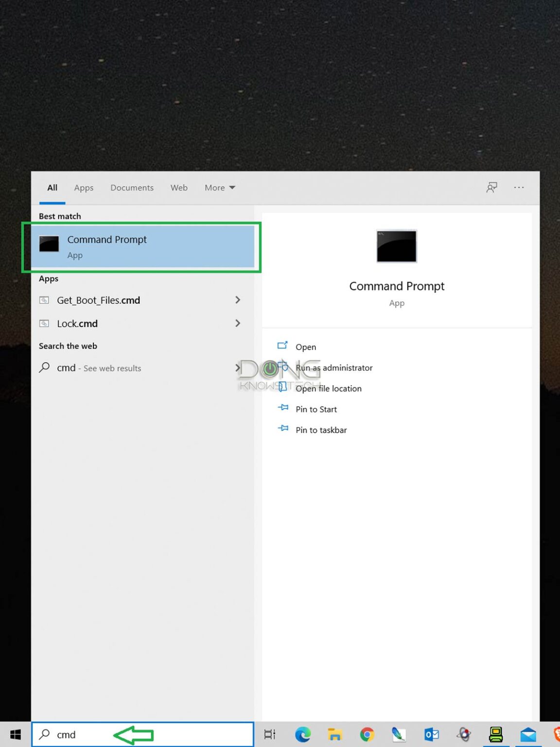Open the Mail app envelope icon

[x=528, y=734]
